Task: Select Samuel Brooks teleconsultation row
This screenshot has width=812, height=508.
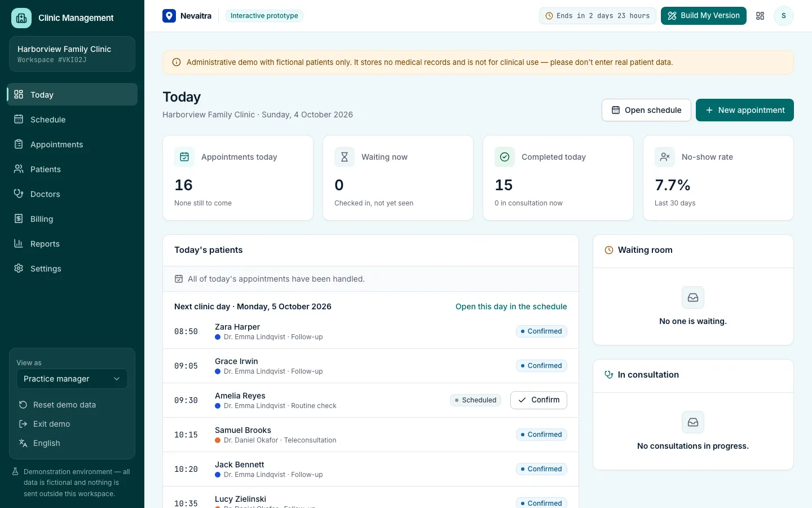Action: coord(370,435)
